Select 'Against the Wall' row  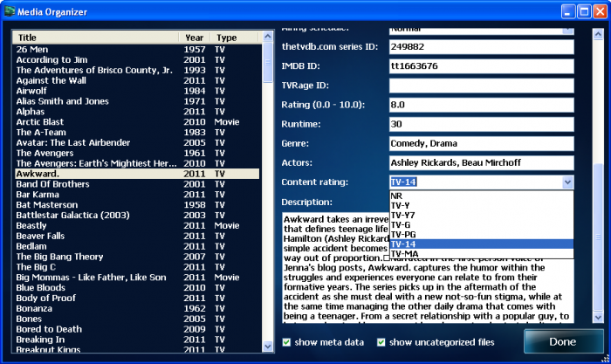137,80
